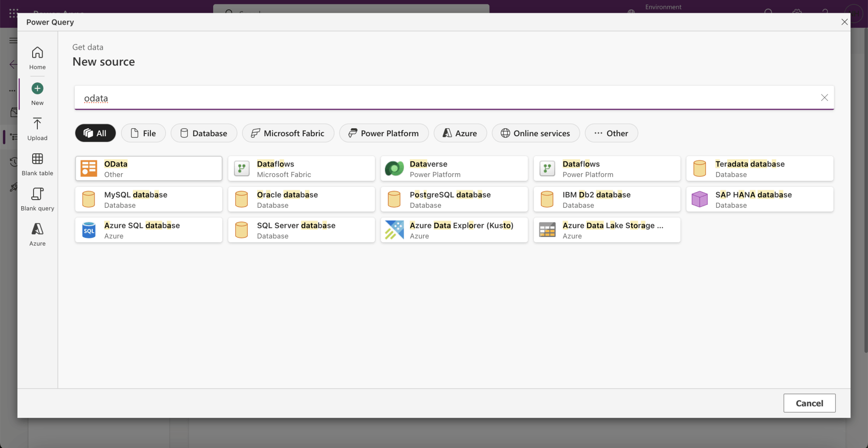868x448 pixels.
Task: Filter connectors by the Other chip
Action: click(611, 133)
